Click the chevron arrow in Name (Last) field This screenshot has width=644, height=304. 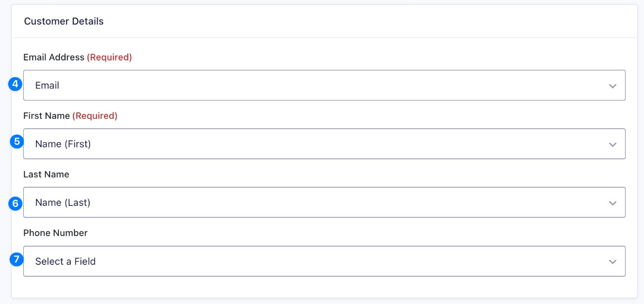(x=612, y=203)
